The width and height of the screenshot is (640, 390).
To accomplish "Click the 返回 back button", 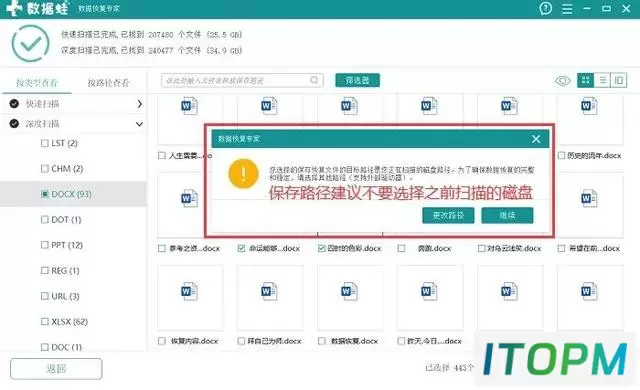I will coord(56,369).
